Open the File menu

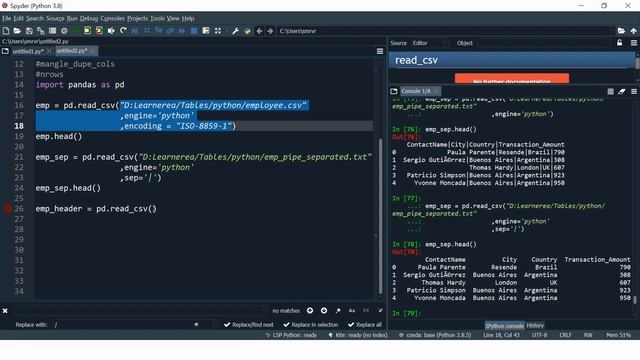(x=7, y=18)
